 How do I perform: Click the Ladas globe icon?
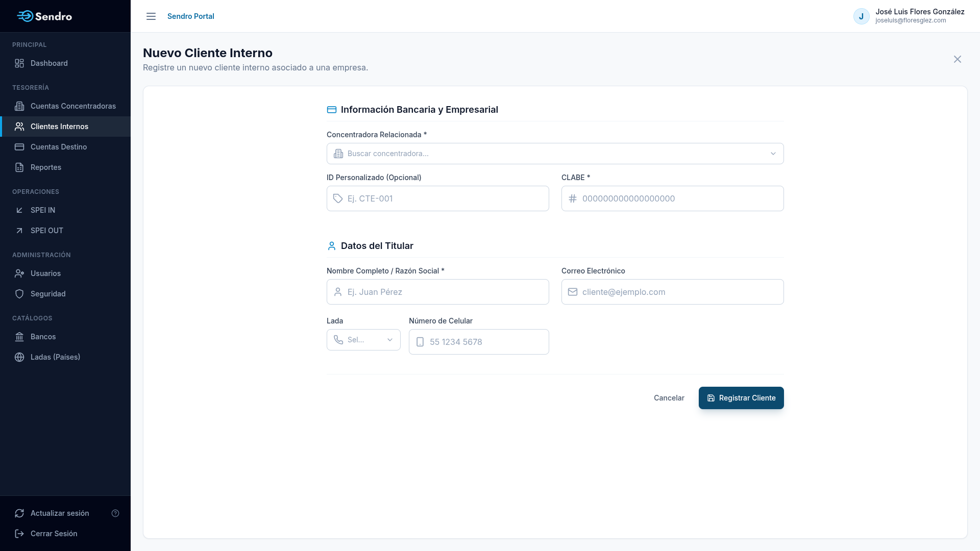19,357
